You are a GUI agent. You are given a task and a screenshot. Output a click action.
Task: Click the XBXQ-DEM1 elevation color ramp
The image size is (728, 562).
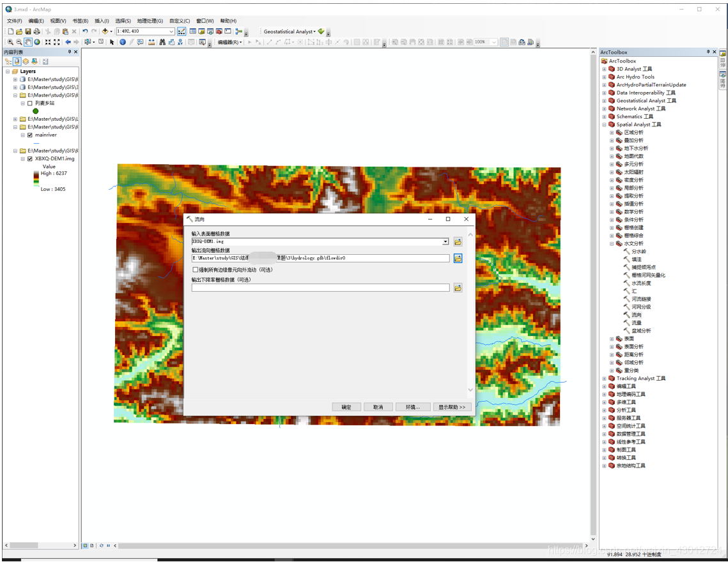pos(36,179)
